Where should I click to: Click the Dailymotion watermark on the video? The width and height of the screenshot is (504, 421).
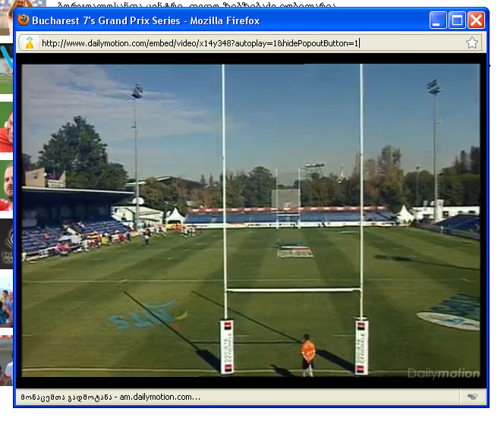443,372
